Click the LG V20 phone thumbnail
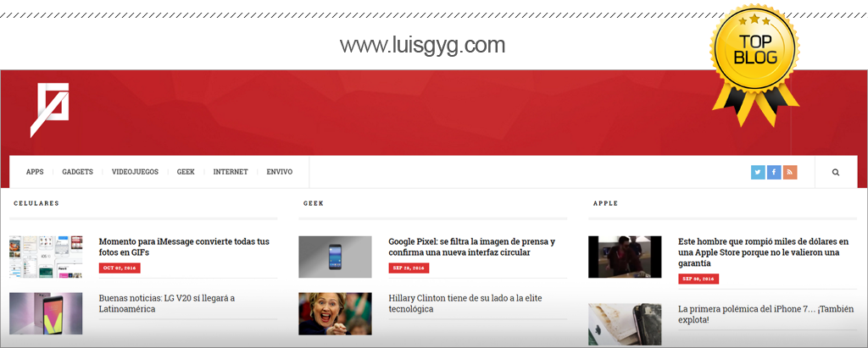 [x=46, y=313]
